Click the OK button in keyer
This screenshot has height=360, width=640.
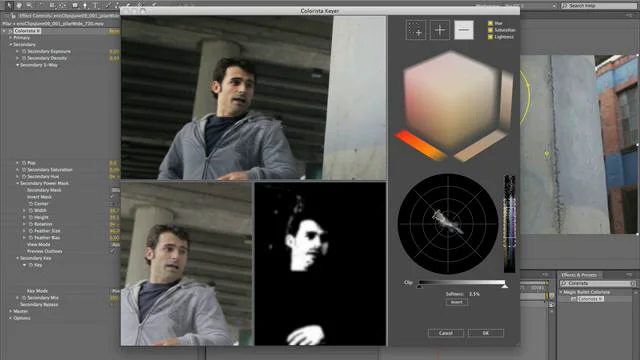pos(486,333)
